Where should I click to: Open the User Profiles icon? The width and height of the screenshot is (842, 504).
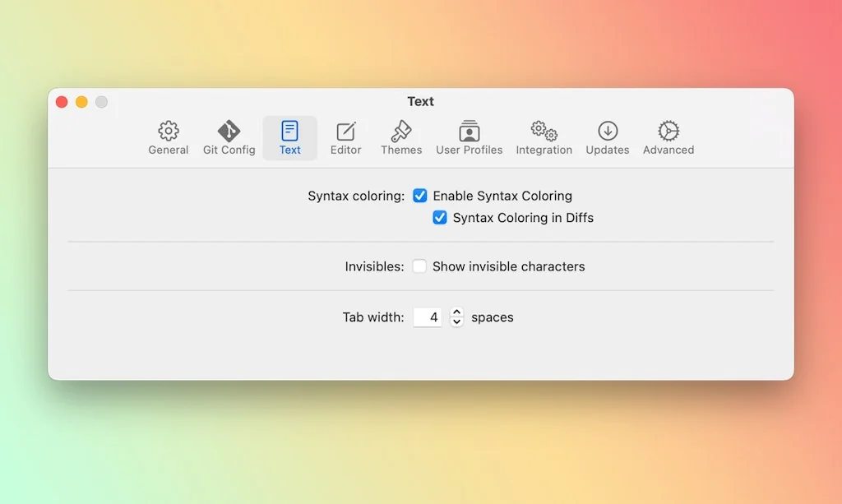469,130
